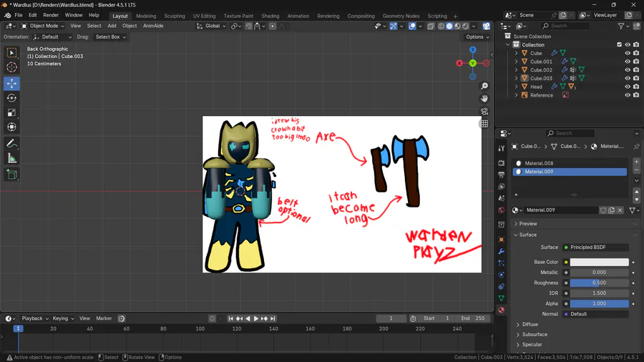Adjust the Alpha slider
The height and width of the screenshot is (362, 644).
click(x=599, y=304)
